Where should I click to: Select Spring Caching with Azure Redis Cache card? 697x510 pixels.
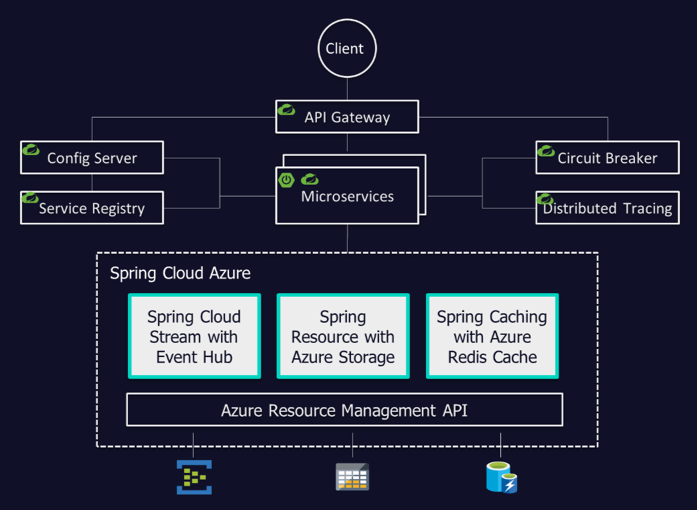(492, 336)
